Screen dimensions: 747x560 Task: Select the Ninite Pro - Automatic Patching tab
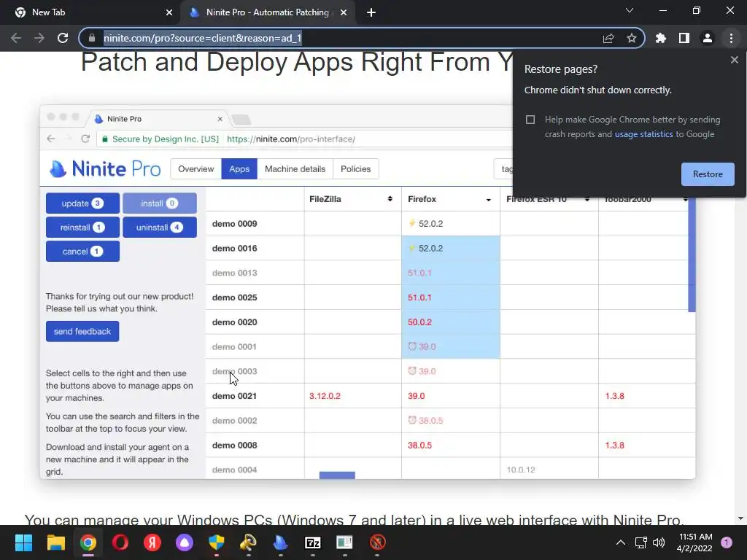267,12
